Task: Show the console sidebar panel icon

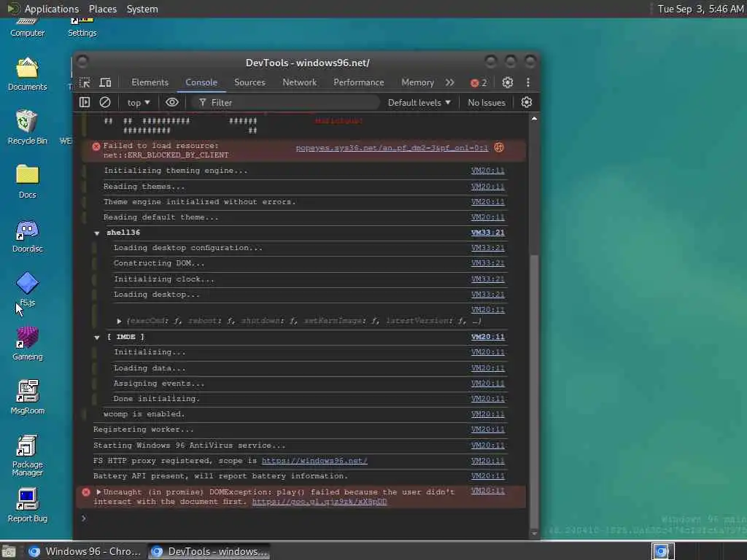Action: (x=85, y=102)
